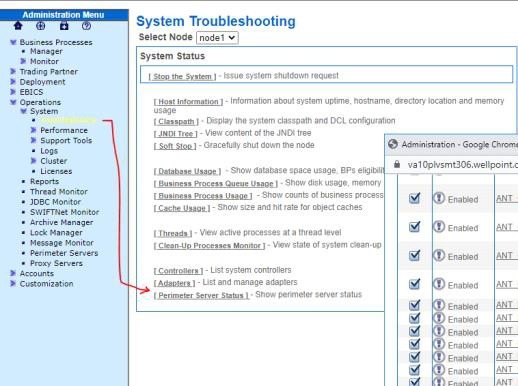Image resolution: width=518 pixels, height=386 pixels.
Task: Expand the Support Tools submenu arrow
Action: coord(33,140)
